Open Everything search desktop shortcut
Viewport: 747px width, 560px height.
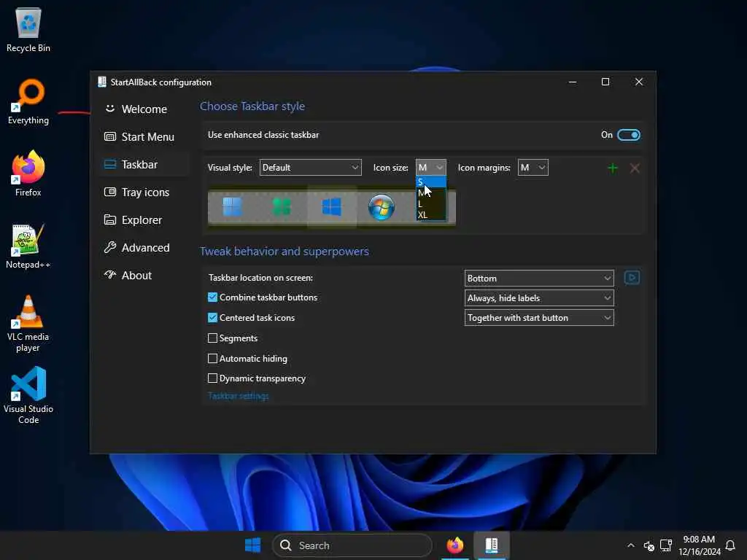tap(28, 102)
